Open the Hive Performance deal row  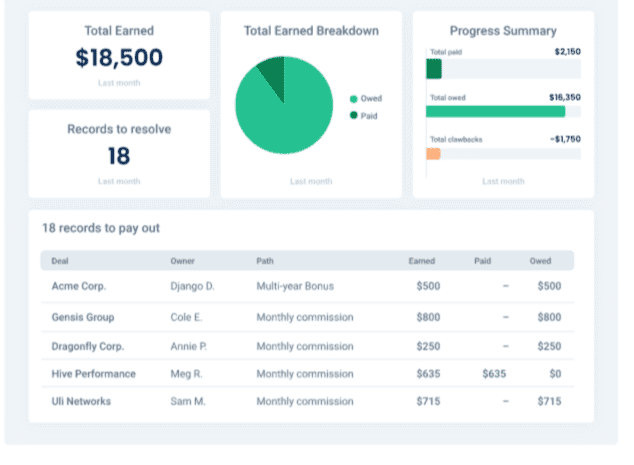pos(307,374)
